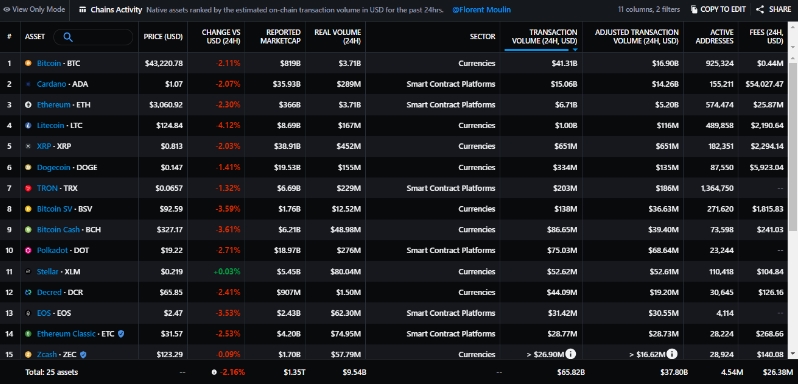Viewport: 798px width, 384px height.
Task: Click the Bitcoin coin logo icon
Action: click(28, 63)
